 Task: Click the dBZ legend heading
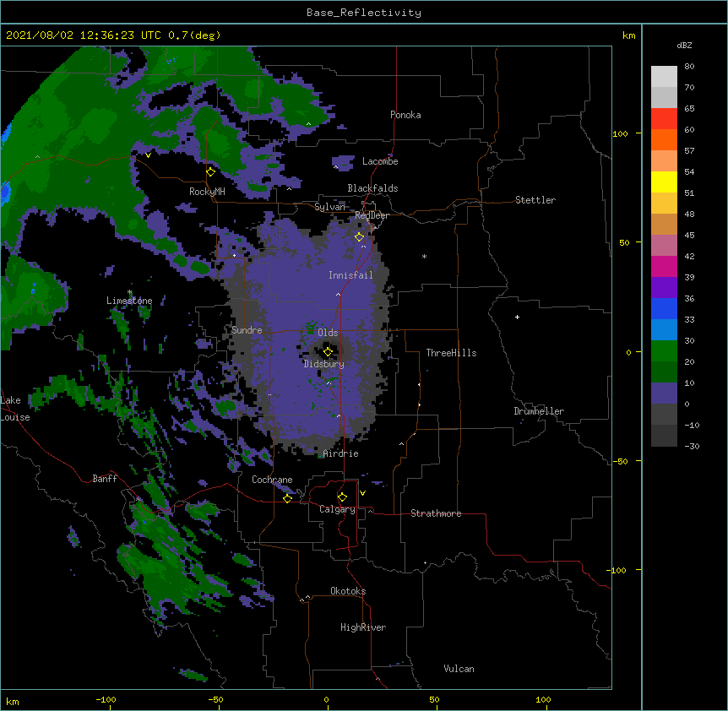(x=684, y=45)
